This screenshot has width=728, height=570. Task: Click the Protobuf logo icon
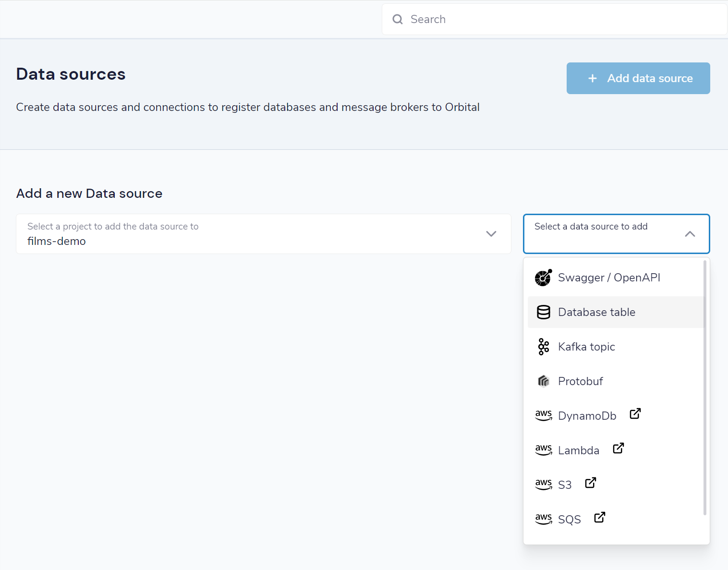[543, 381]
